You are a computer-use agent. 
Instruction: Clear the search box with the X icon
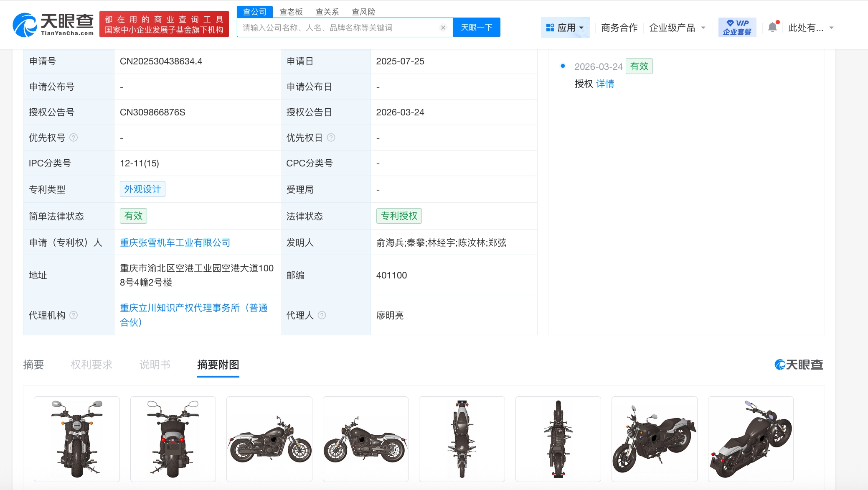click(x=443, y=28)
